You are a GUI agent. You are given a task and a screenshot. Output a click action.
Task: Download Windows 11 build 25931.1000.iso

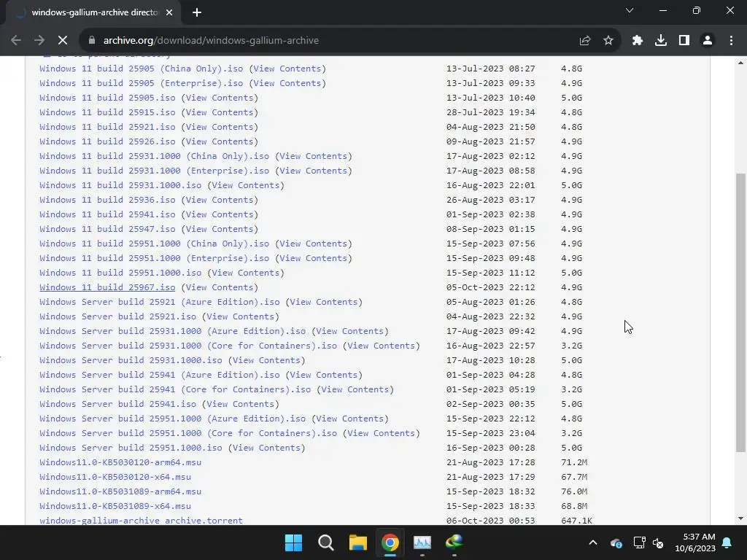[120, 185]
